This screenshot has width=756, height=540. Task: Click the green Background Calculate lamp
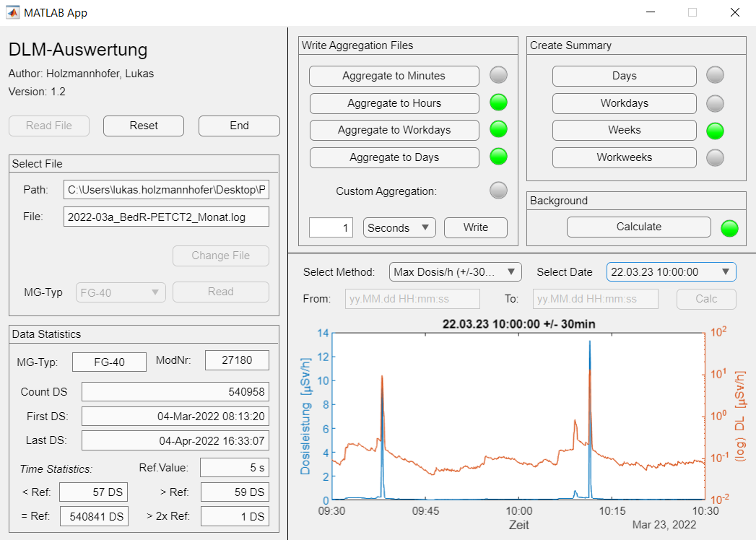[729, 228]
